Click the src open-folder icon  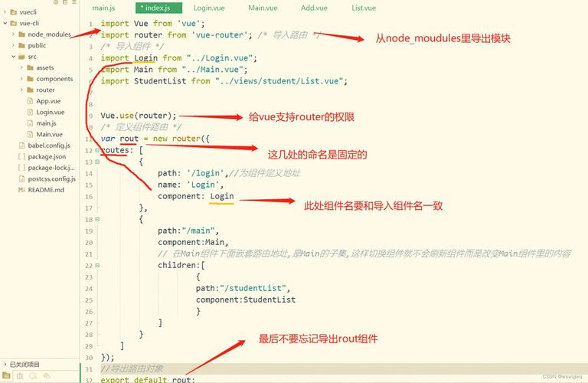coord(21,57)
